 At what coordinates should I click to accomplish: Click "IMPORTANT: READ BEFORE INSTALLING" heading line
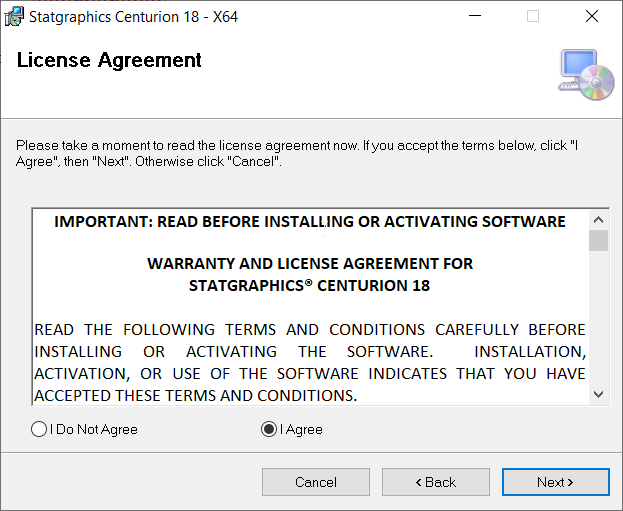coord(310,221)
